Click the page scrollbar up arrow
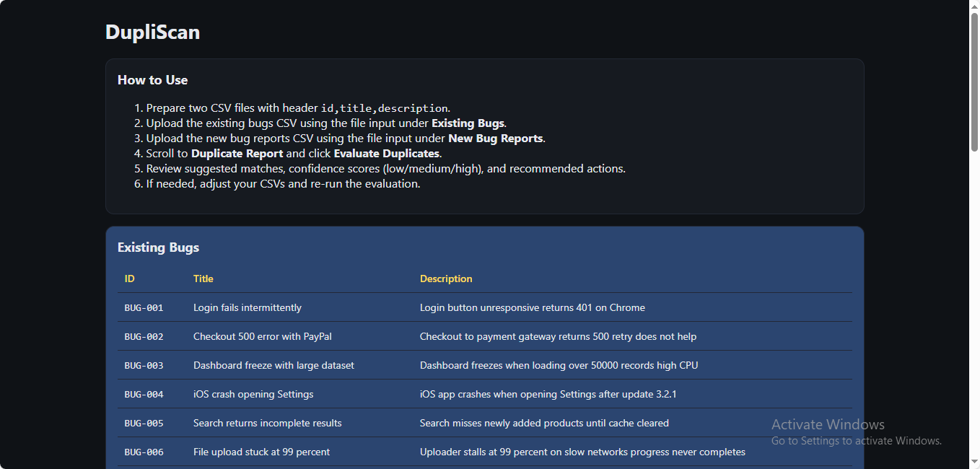980x469 pixels. click(x=974, y=6)
